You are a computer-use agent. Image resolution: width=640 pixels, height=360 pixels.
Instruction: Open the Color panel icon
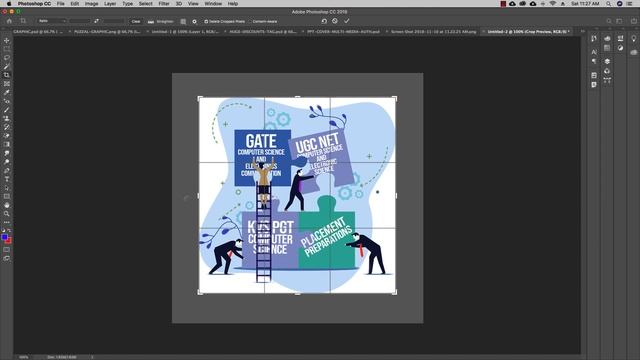click(607, 38)
